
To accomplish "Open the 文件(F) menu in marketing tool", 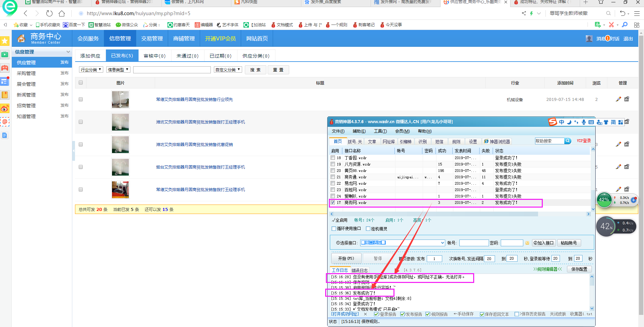I will pos(338,131).
